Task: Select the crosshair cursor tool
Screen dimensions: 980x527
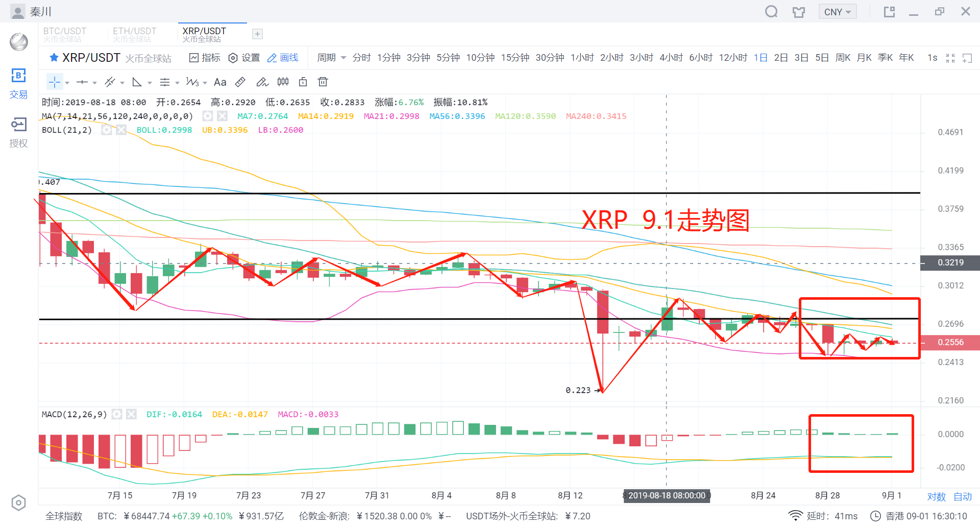Action: pyautogui.click(x=55, y=82)
